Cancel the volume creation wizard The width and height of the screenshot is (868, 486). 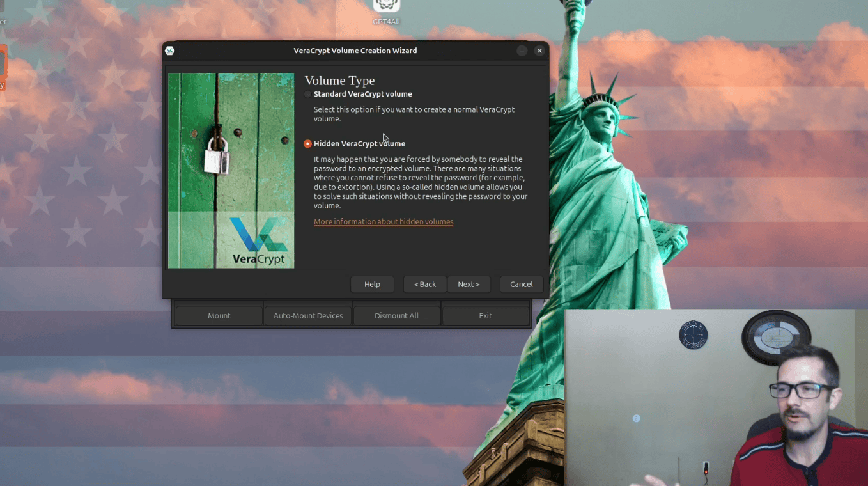pos(522,285)
